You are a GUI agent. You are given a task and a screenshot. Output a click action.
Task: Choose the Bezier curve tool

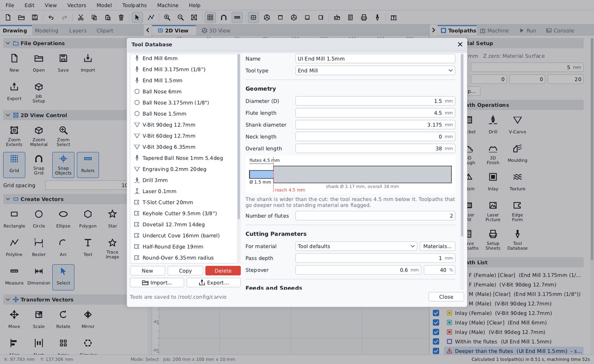(x=39, y=247)
